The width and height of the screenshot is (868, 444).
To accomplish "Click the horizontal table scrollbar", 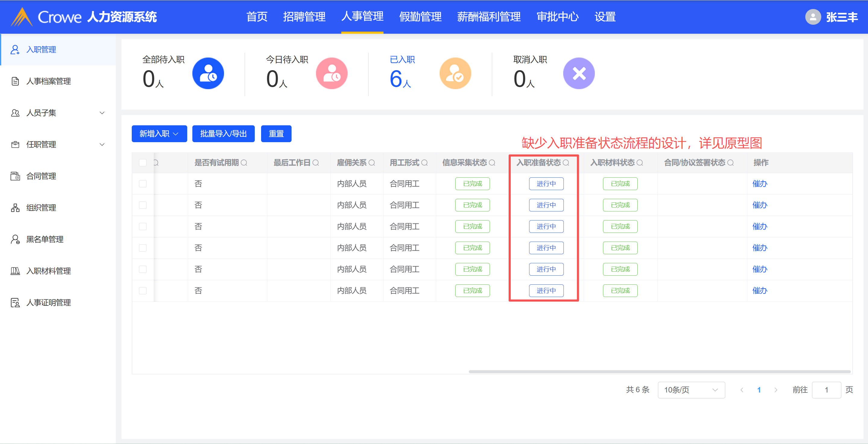I will coord(659,372).
